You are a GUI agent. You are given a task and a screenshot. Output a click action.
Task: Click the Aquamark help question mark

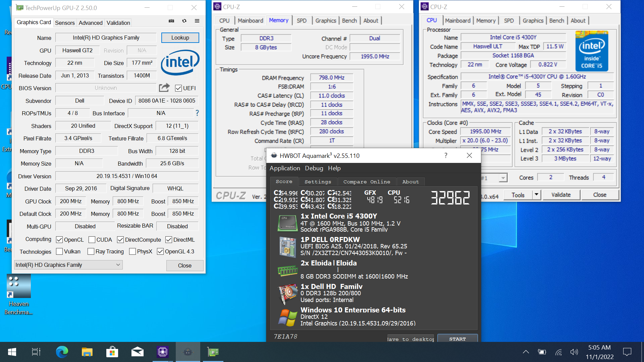[x=446, y=156]
